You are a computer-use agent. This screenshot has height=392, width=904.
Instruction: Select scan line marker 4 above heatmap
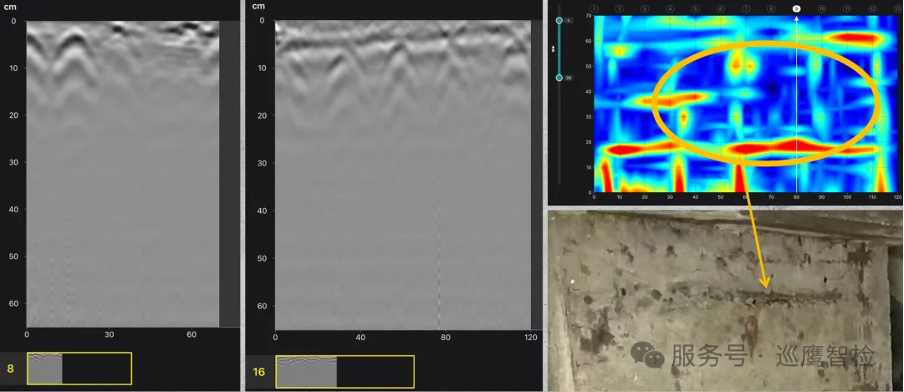coord(670,9)
